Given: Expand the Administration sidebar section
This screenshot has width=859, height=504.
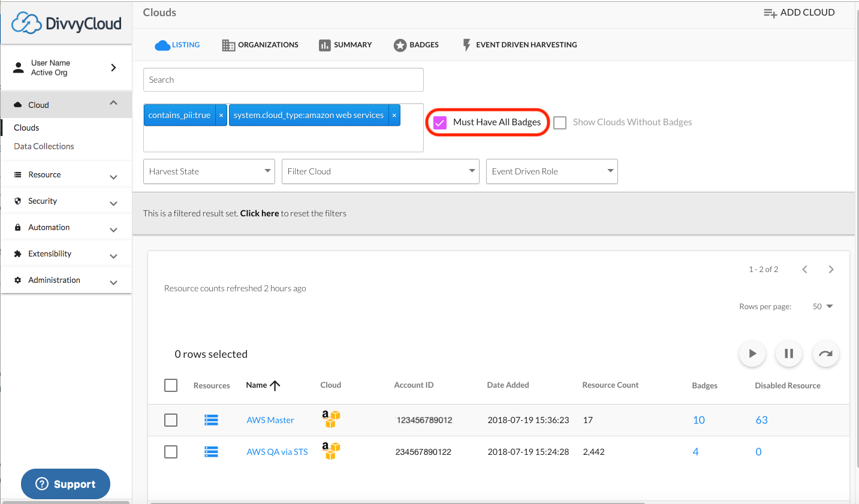Looking at the screenshot, I should (x=113, y=283).
